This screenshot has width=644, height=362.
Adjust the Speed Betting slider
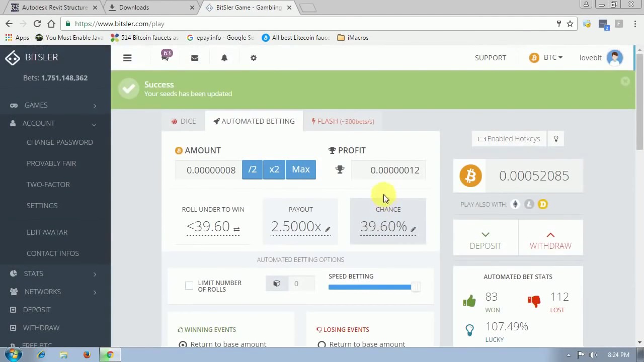click(415, 287)
